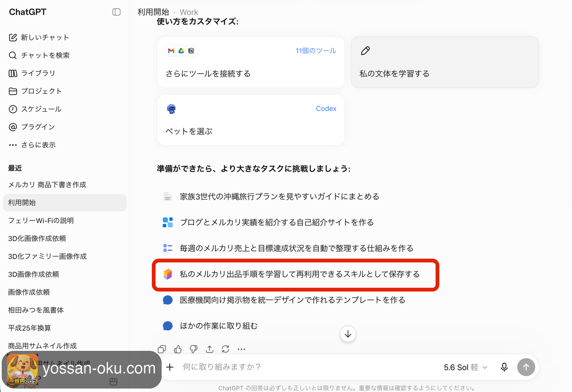Open Plugins (プラグイン)

(32, 126)
